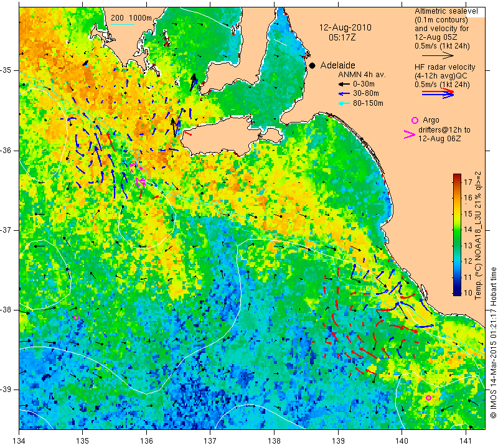Viewport: 498px width, 448px height.
Task: Click the magenta Argo circle legend symbol
Action: [x=415, y=120]
